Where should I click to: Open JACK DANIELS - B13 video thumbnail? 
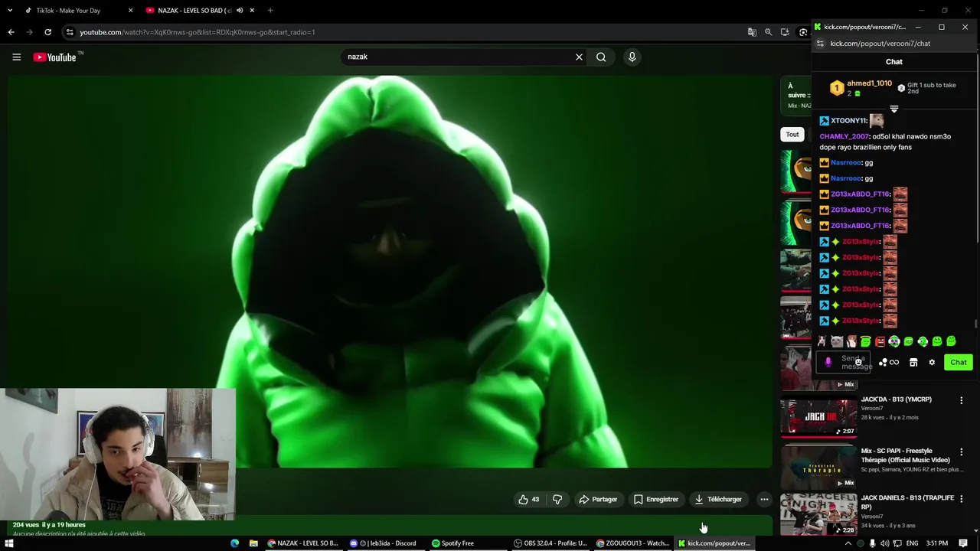point(819,514)
